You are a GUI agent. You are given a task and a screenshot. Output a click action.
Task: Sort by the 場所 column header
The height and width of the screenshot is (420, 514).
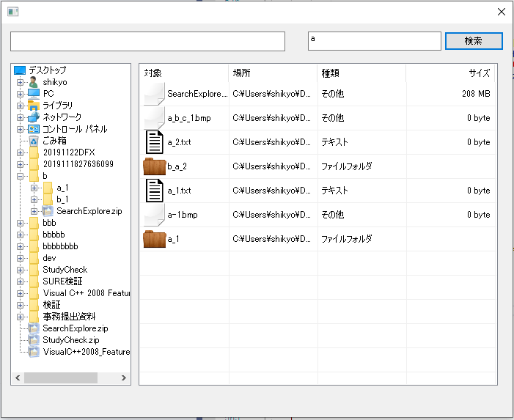pyautogui.click(x=273, y=73)
